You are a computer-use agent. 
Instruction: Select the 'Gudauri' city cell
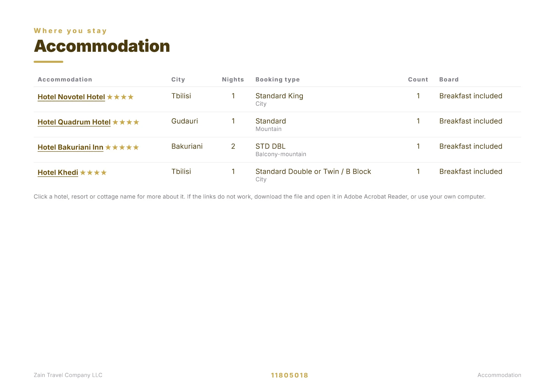185,121
